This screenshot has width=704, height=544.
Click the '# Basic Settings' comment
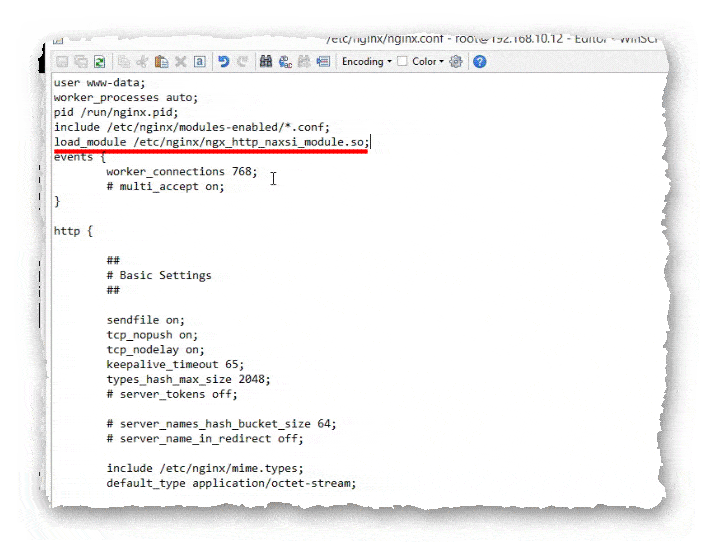pyautogui.click(x=159, y=276)
